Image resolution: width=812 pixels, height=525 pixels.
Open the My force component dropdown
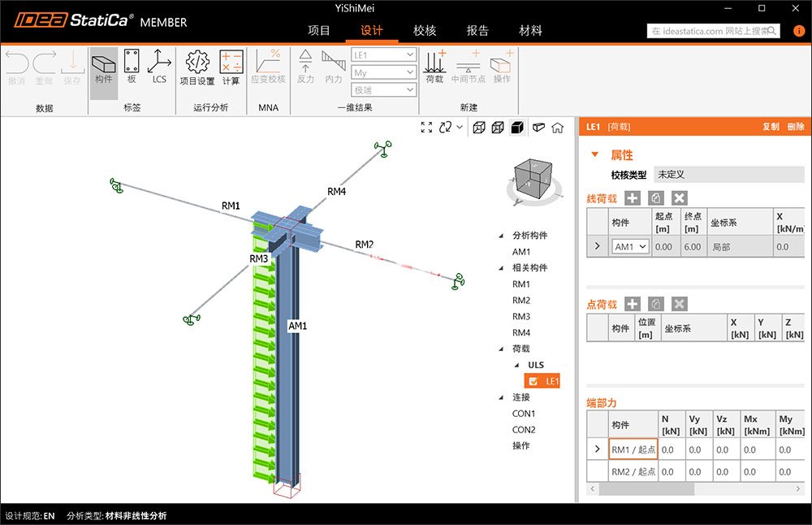pos(384,72)
